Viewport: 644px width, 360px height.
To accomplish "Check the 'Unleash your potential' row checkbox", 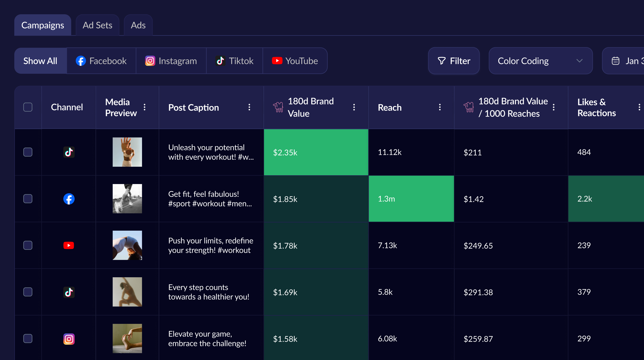I will [28, 152].
